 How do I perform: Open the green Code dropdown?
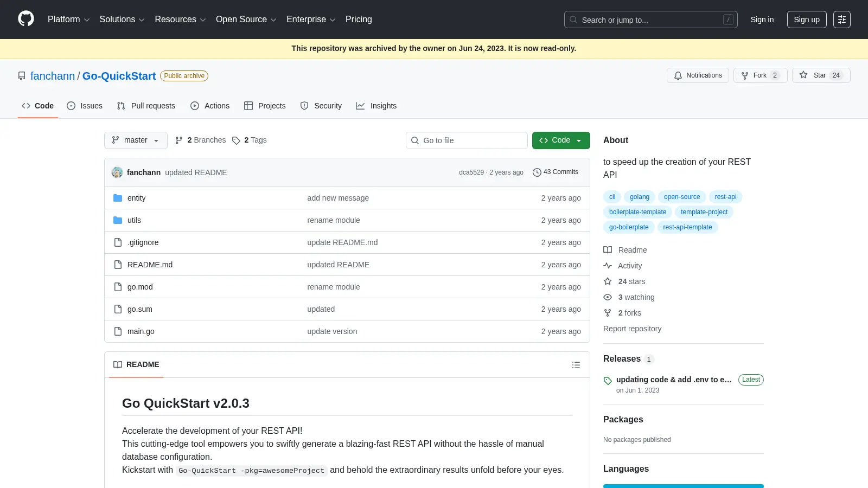(561, 140)
